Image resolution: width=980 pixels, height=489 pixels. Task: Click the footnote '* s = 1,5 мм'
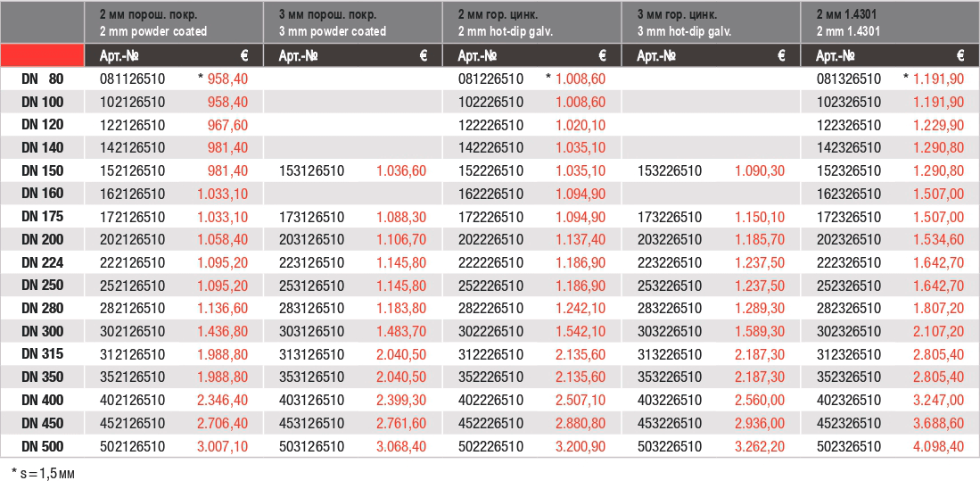43,473
